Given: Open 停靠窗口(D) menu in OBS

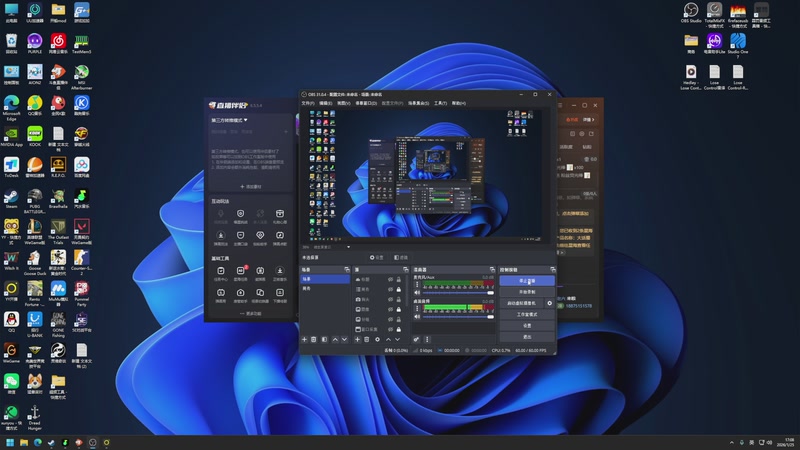Looking at the screenshot, I should 366,103.
